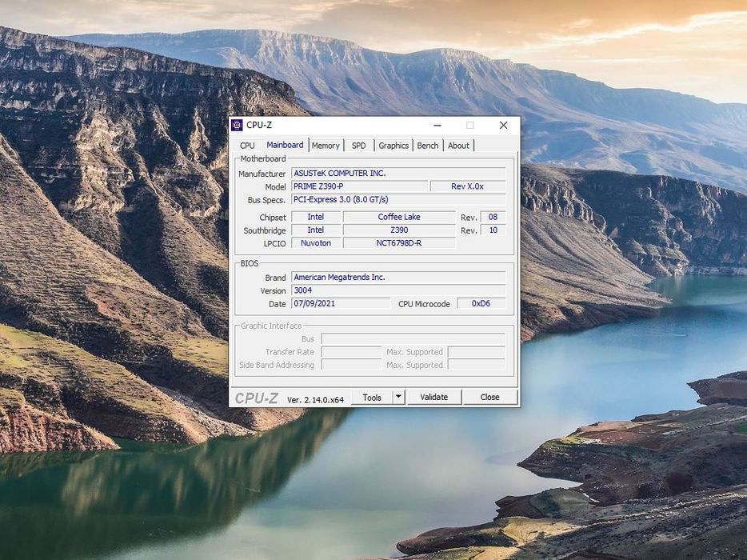
Task: Click the Coffee Lake chipset value
Action: (x=399, y=217)
